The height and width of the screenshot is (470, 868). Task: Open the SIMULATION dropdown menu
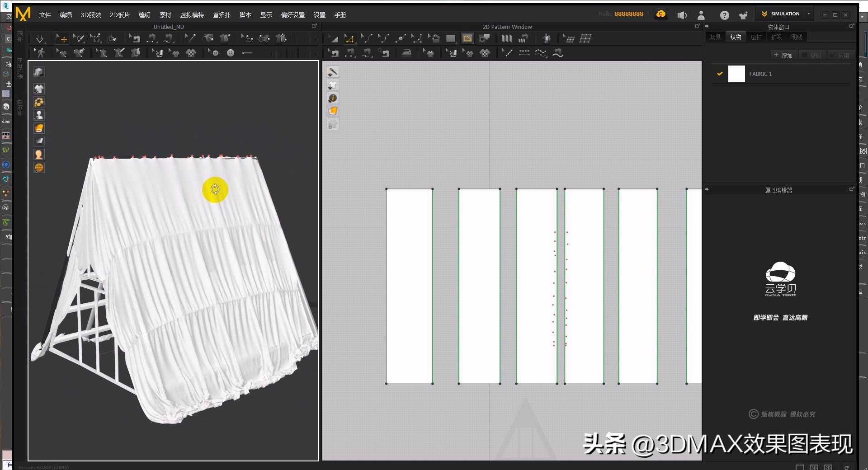(x=809, y=14)
